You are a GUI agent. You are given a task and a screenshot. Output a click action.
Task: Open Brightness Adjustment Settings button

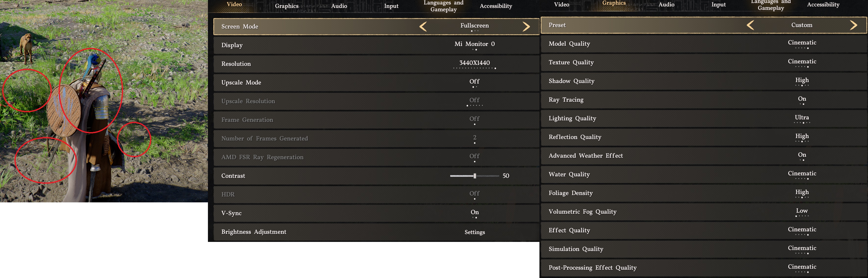coord(474,232)
